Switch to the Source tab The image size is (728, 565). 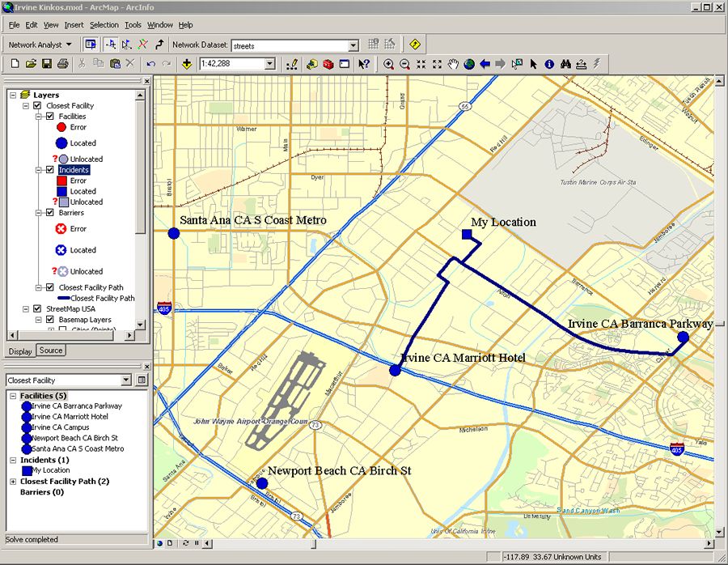(51, 350)
